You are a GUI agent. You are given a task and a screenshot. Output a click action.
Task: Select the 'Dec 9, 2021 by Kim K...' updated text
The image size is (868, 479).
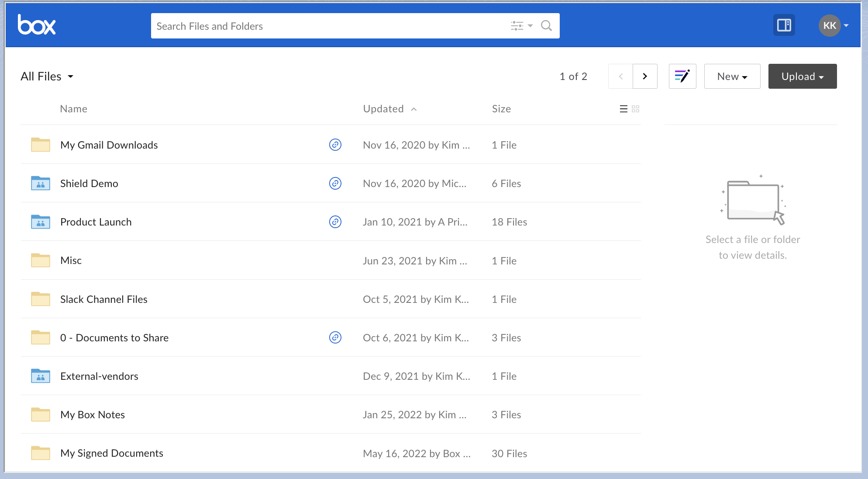point(417,376)
